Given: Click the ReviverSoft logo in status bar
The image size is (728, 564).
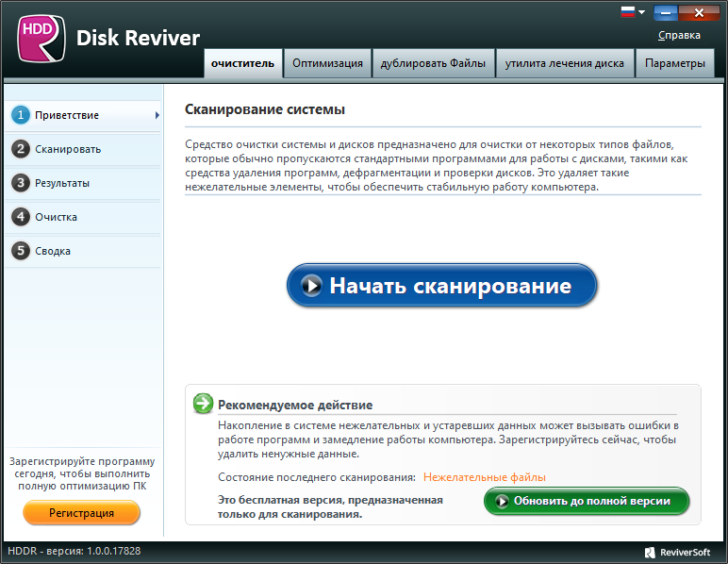Looking at the screenshot, I should pyautogui.click(x=677, y=552).
